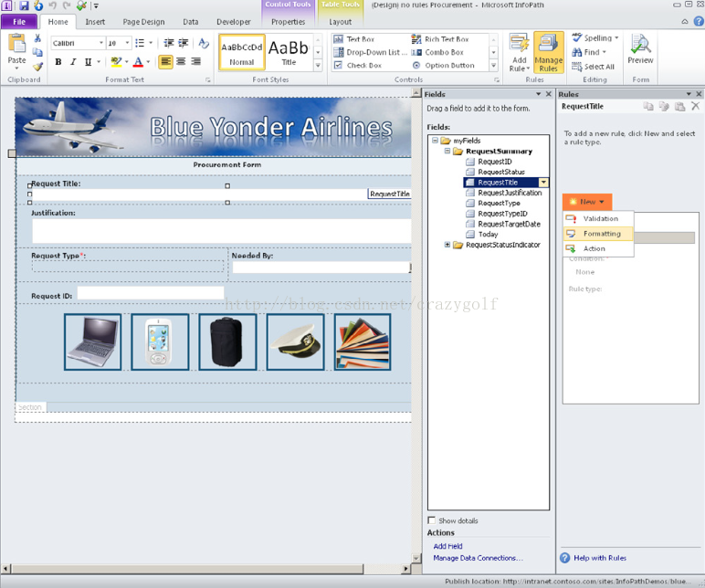Select the Normal font style

coord(242,52)
